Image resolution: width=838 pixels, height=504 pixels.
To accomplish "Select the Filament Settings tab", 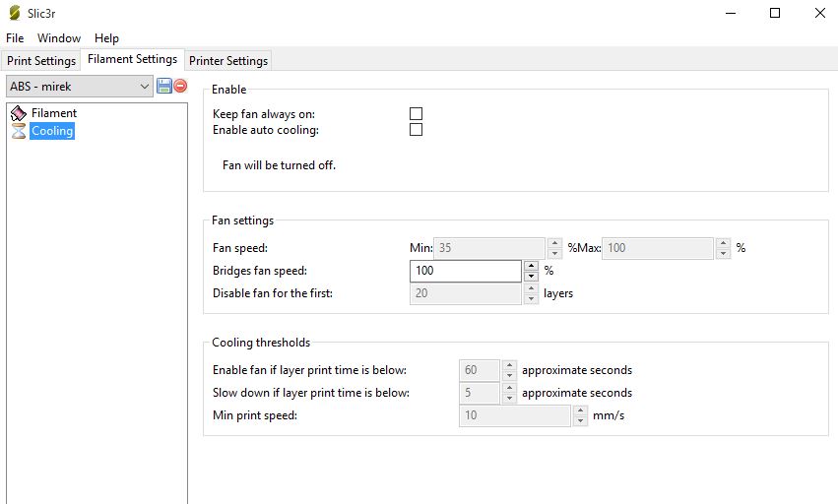I will pos(132,59).
